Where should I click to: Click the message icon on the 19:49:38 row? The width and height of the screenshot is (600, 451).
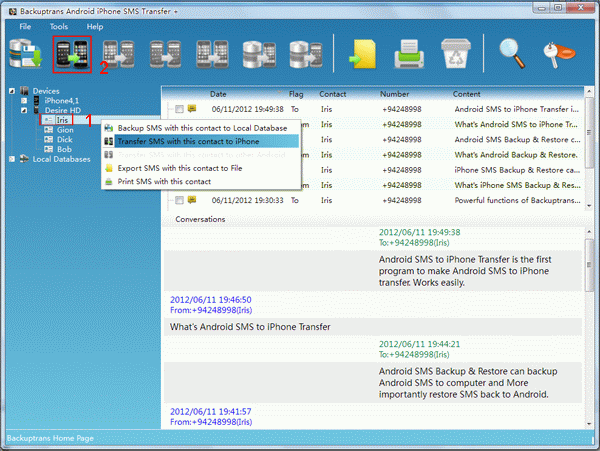(192, 109)
